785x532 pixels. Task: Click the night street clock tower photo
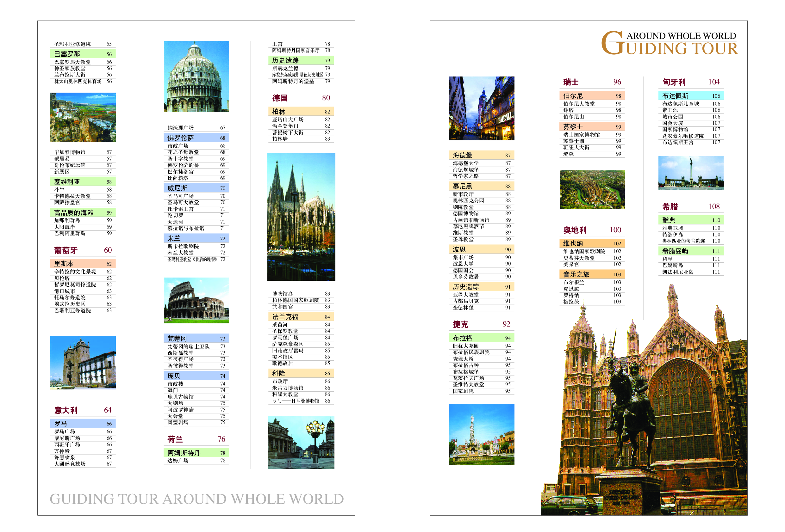coord(481,108)
